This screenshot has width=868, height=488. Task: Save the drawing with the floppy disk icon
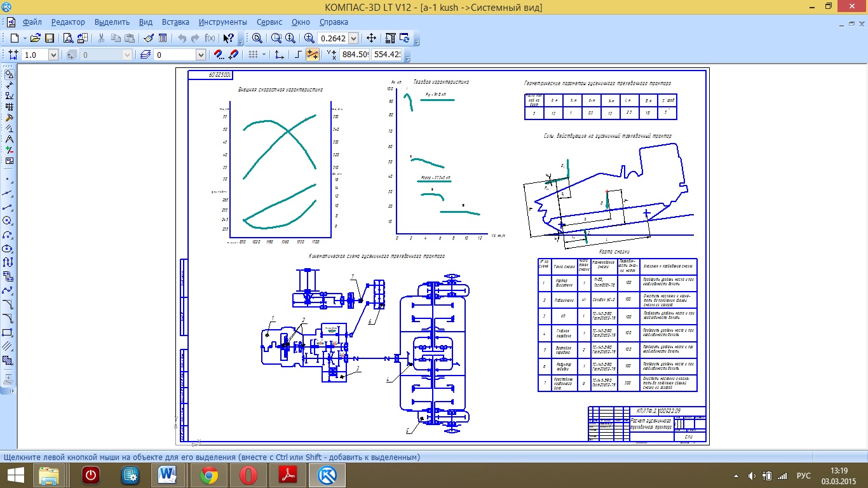click(x=49, y=38)
